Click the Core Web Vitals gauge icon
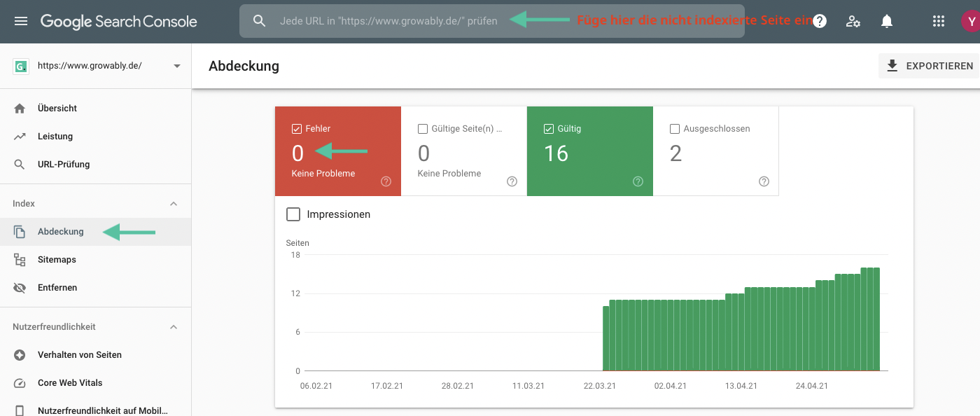 pos(20,383)
